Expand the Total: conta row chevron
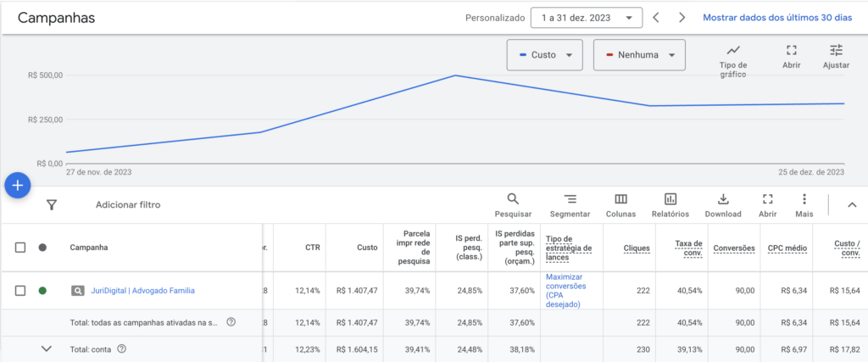The image size is (868, 362). click(x=47, y=348)
